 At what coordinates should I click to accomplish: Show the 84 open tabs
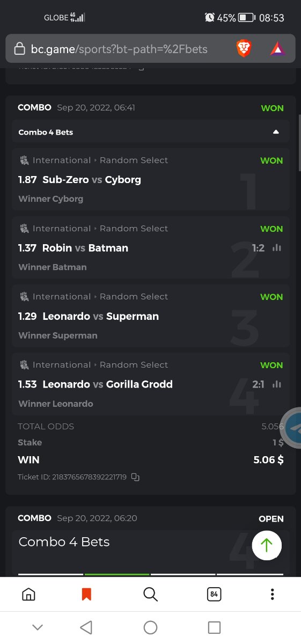click(x=214, y=594)
